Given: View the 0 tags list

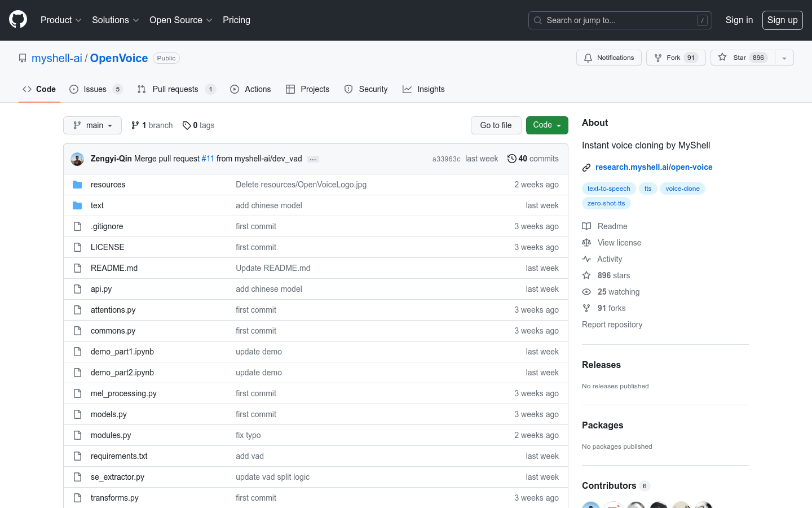Looking at the screenshot, I should click(x=198, y=125).
